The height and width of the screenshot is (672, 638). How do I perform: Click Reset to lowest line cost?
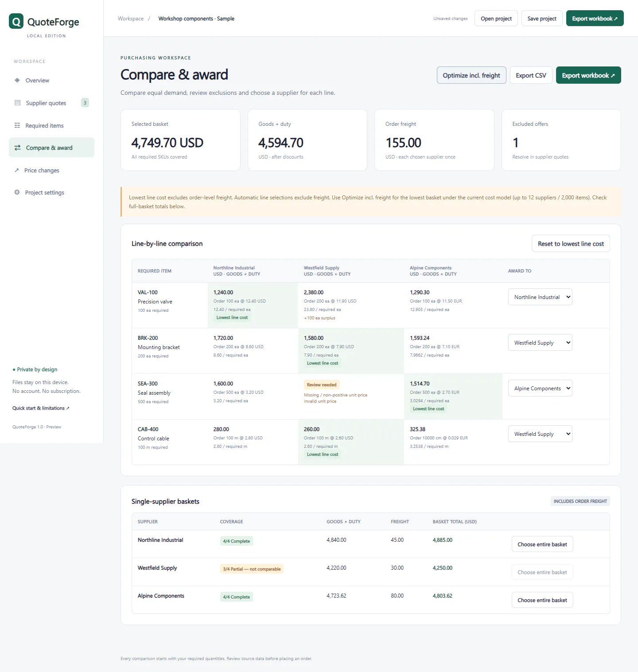pyautogui.click(x=571, y=244)
